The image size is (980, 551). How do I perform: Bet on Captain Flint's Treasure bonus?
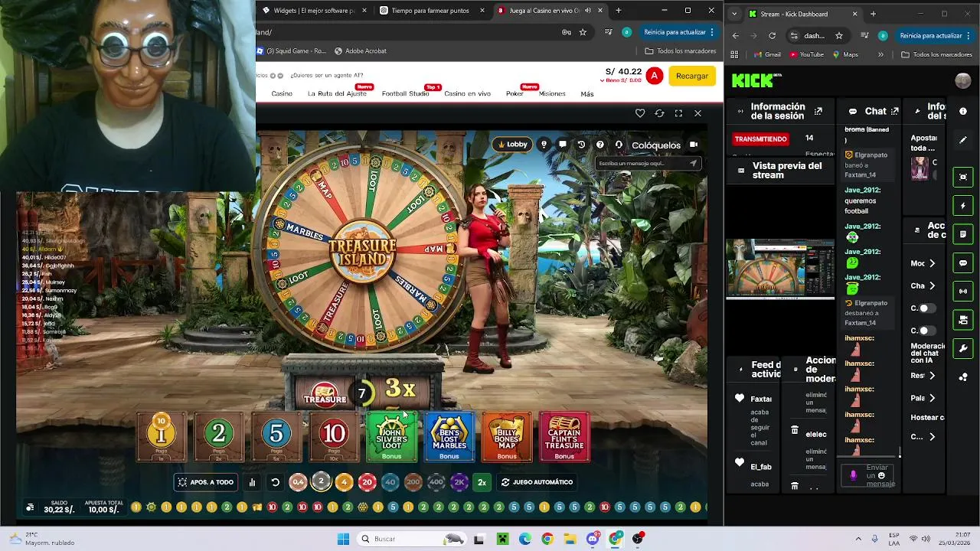564,437
